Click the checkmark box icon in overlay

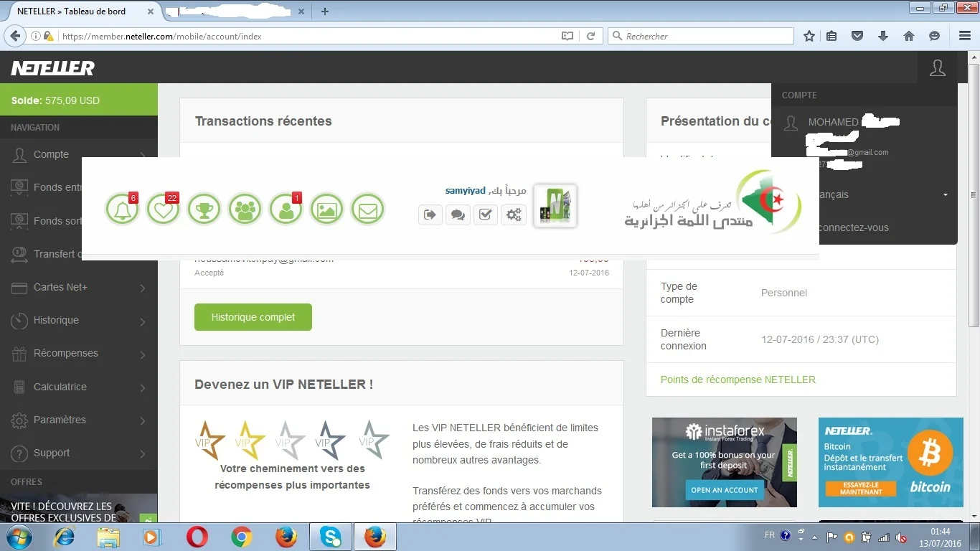point(486,214)
